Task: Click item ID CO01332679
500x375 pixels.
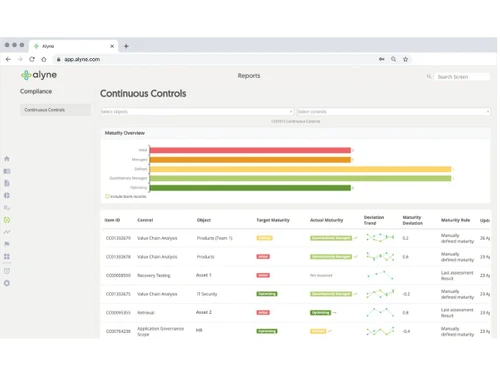Action: pos(118,238)
